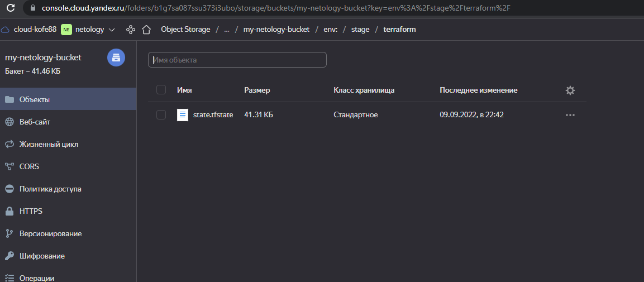This screenshot has width=644, height=282.
Task: Click the CORS sidebar icon
Action: click(9, 166)
